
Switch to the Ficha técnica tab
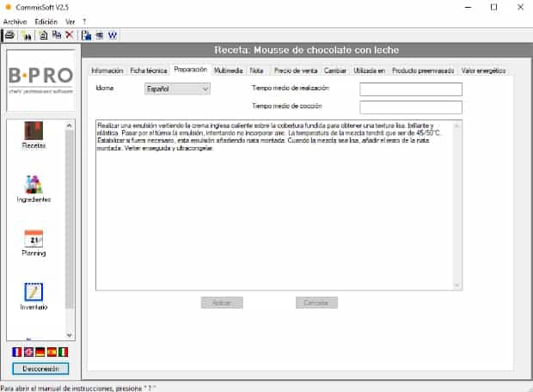tap(149, 70)
